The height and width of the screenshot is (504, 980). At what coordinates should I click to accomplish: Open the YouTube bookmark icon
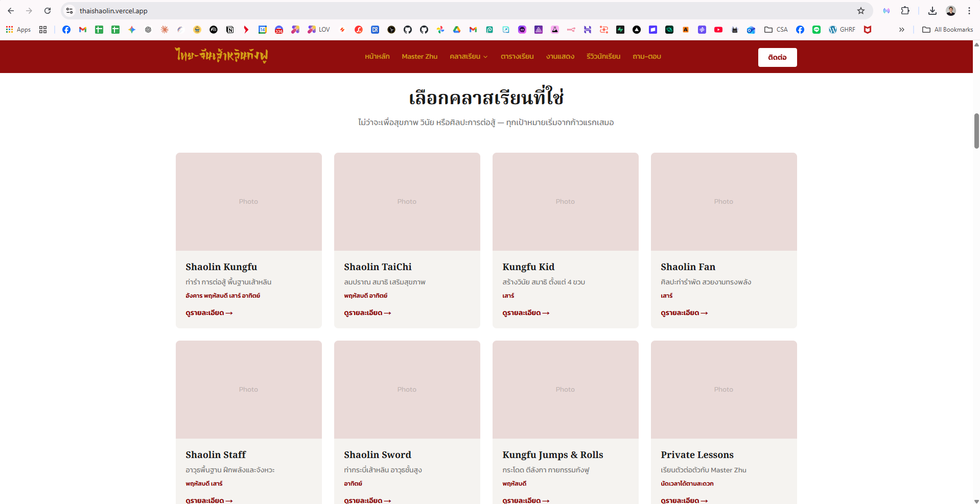[x=718, y=30]
